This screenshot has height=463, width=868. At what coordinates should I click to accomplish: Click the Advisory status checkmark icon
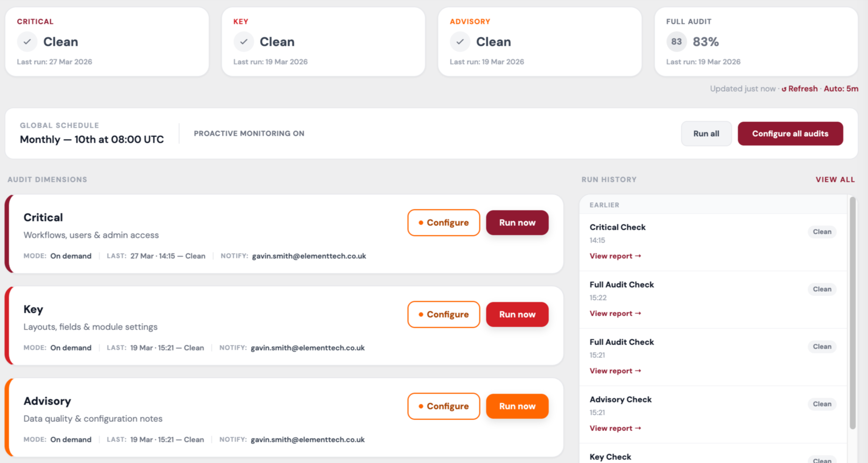pyautogui.click(x=460, y=42)
